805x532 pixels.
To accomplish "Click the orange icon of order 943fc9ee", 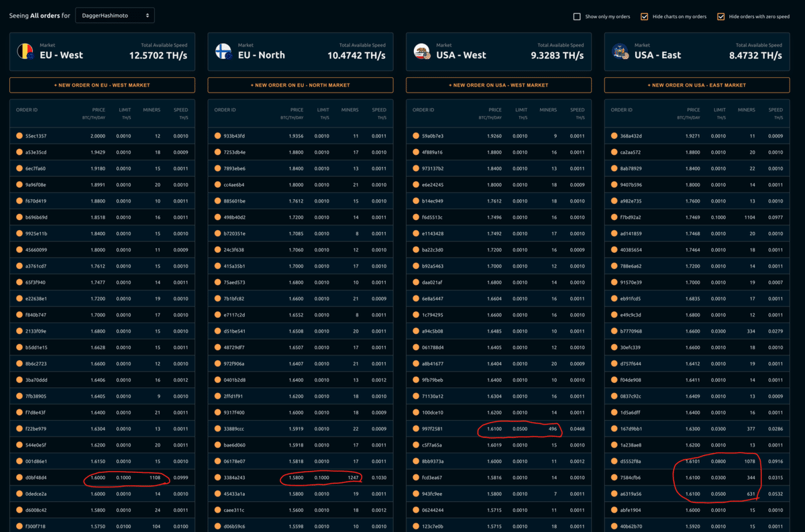I will tap(416, 494).
